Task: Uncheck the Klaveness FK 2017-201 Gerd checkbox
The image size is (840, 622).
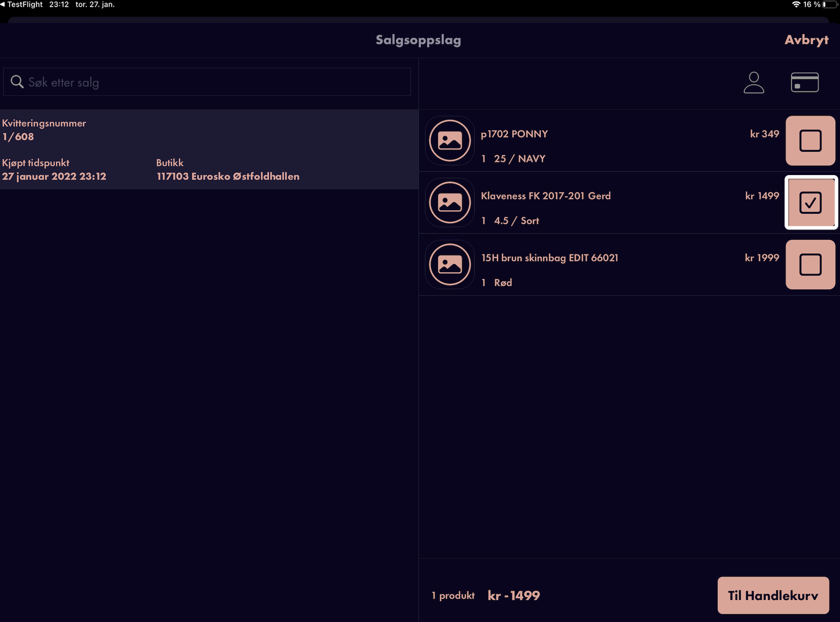Action: (x=811, y=203)
